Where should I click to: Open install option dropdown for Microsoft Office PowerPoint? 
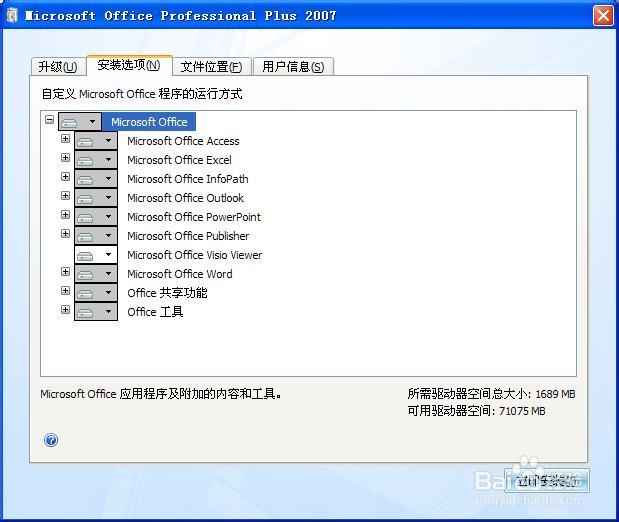[x=96, y=217]
